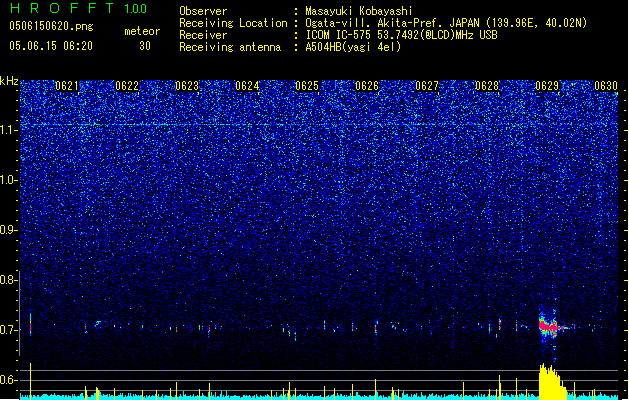
Task: Click the 0629 time marker
Action: point(547,86)
